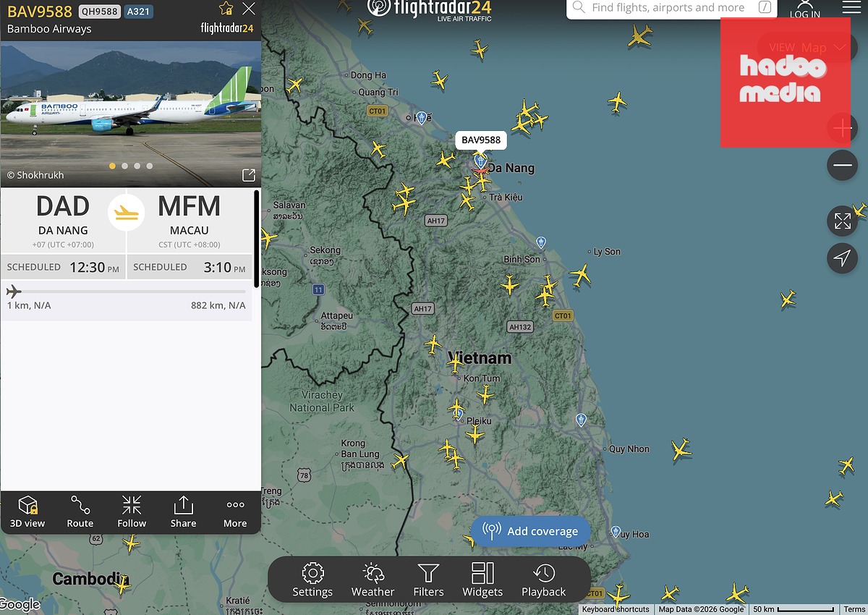This screenshot has height=615, width=868.
Task: Open the Widgets panel
Action: click(482, 580)
